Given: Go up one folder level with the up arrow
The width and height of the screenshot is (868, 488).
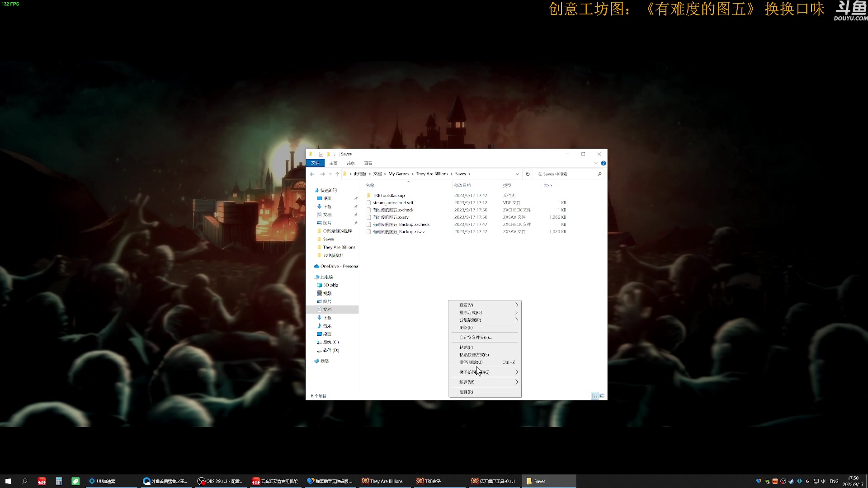Looking at the screenshot, I should click(337, 174).
